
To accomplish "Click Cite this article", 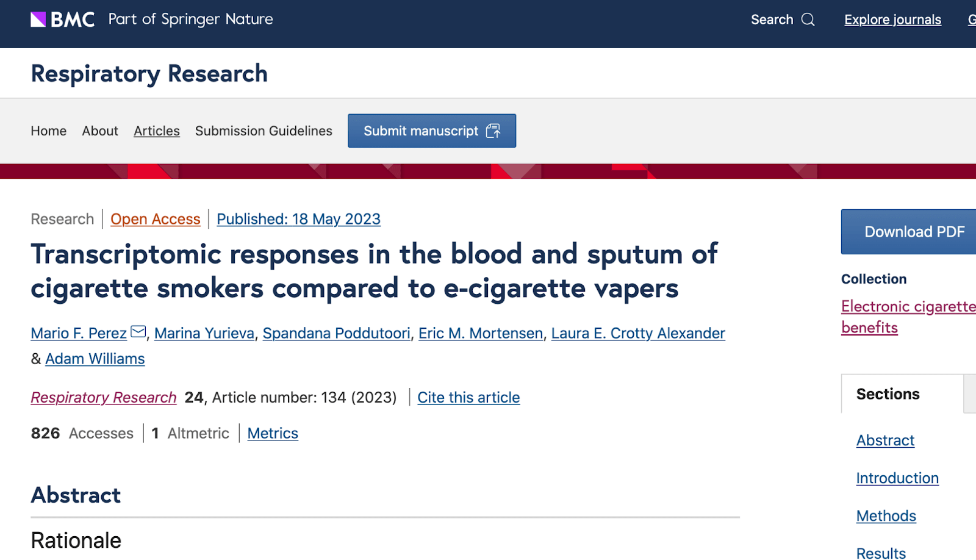I will pos(468,397).
